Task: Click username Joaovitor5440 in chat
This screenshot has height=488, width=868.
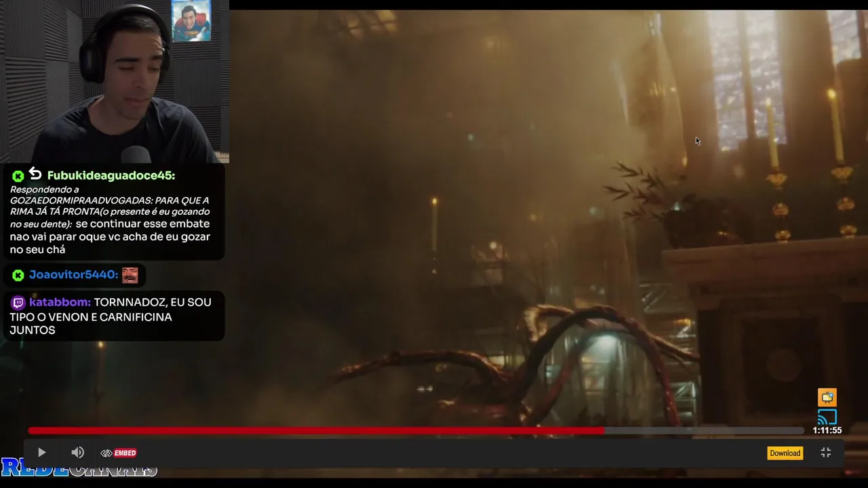Action: pos(73,274)
